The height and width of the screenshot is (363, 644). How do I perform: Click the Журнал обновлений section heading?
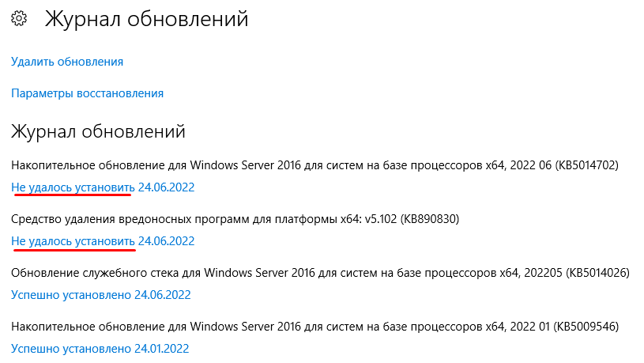98,130
